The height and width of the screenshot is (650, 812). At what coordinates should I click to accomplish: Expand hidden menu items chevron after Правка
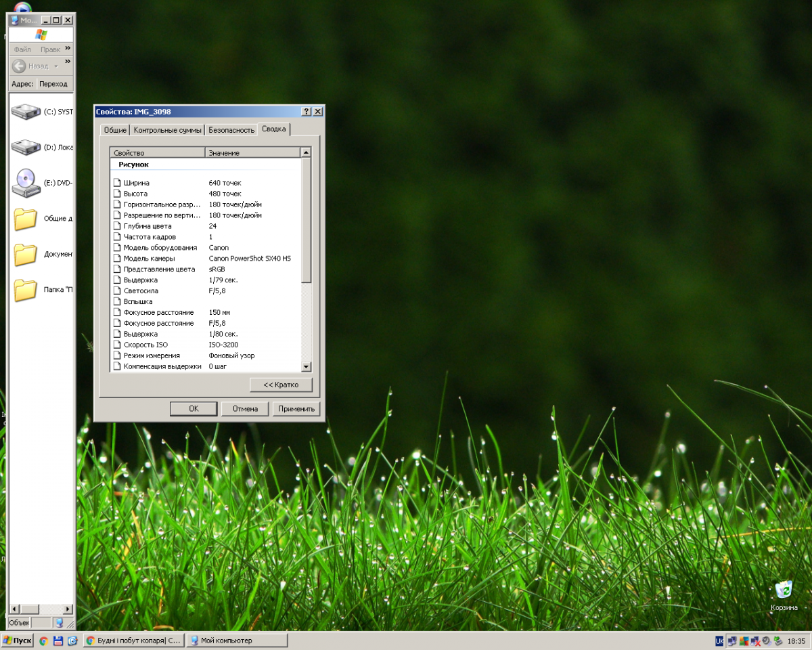[x=68, y=49]
